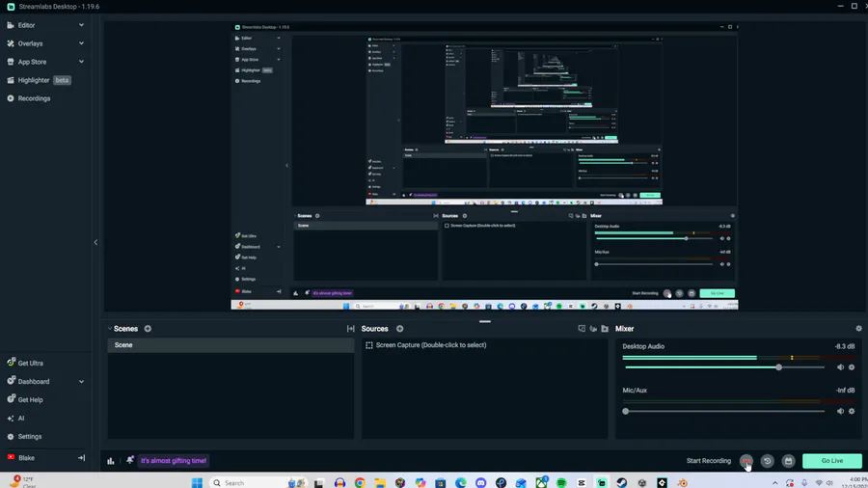Show hidden system tray icons
Image resolution: width=868 pixels, height=488 pixels.
pos(775,483)
